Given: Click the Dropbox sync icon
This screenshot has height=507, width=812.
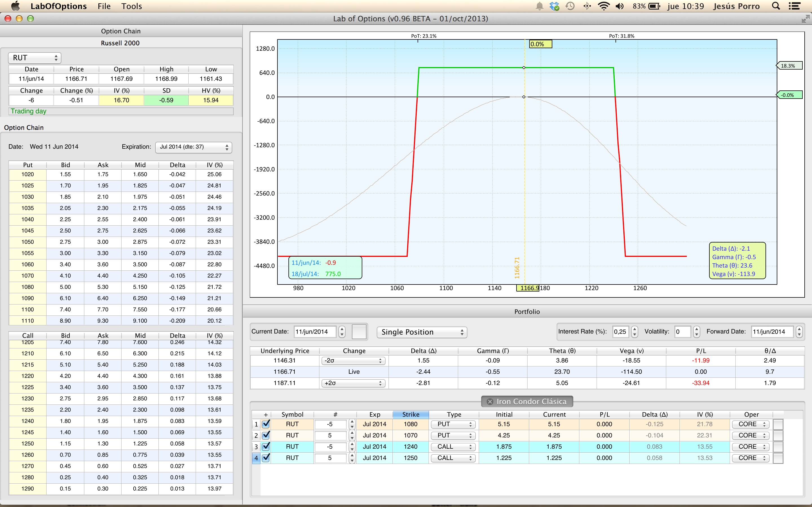Looking at the screenshot, I should click(554, 6).
